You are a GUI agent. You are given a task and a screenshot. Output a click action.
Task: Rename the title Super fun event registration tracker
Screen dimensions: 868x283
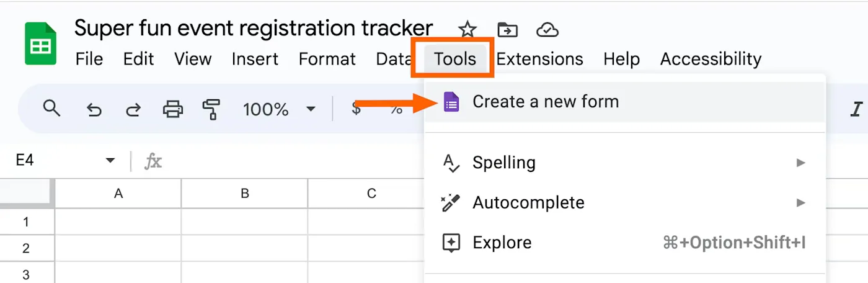pos(254,28)
